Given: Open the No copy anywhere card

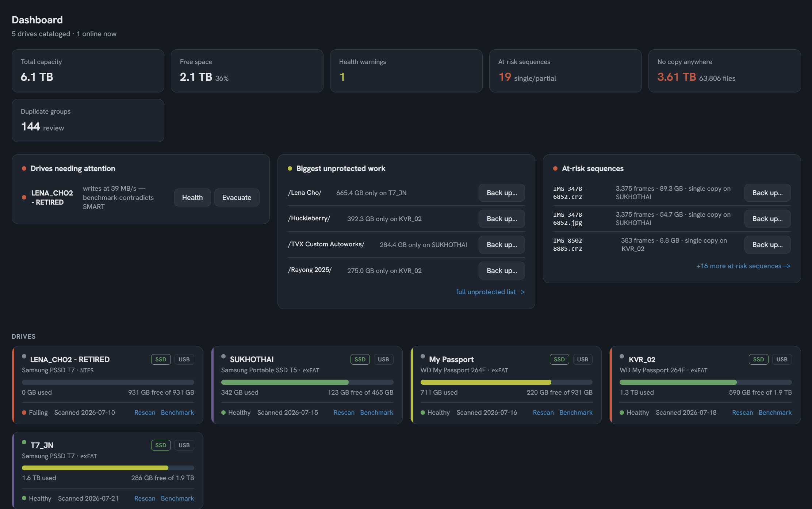Looking at the screenshot, I should pos(725,71).
